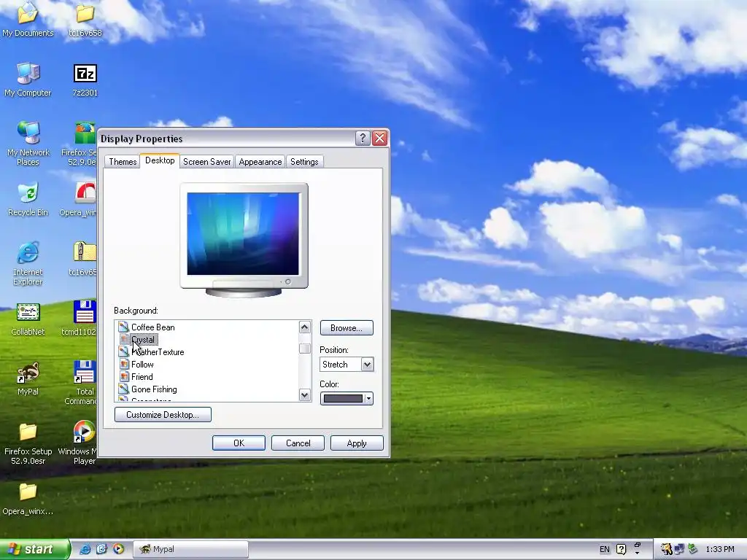Click the help question mark button in Display Properties
Image resolution: width=747 pixels, height=560 pixels.
pyautogui.click(x=363, y=138)
